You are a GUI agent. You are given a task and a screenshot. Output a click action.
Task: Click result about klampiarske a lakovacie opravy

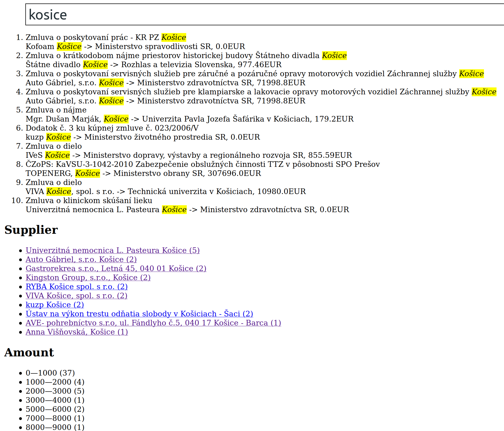click(261, 92)
